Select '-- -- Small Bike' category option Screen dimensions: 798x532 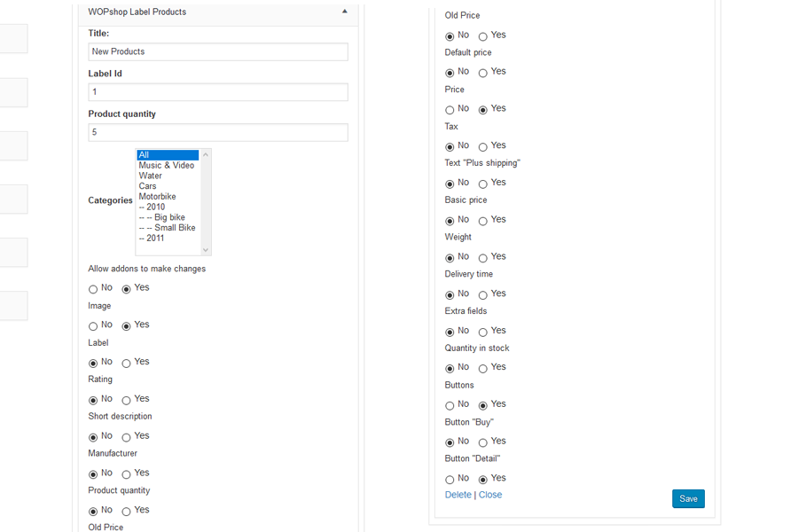coord(168,228)
